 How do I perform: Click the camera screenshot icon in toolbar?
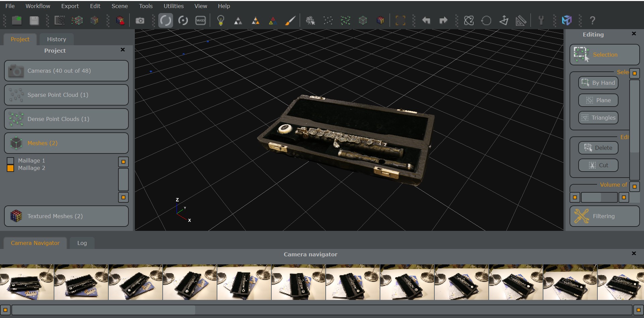click(x=140, y=21)
